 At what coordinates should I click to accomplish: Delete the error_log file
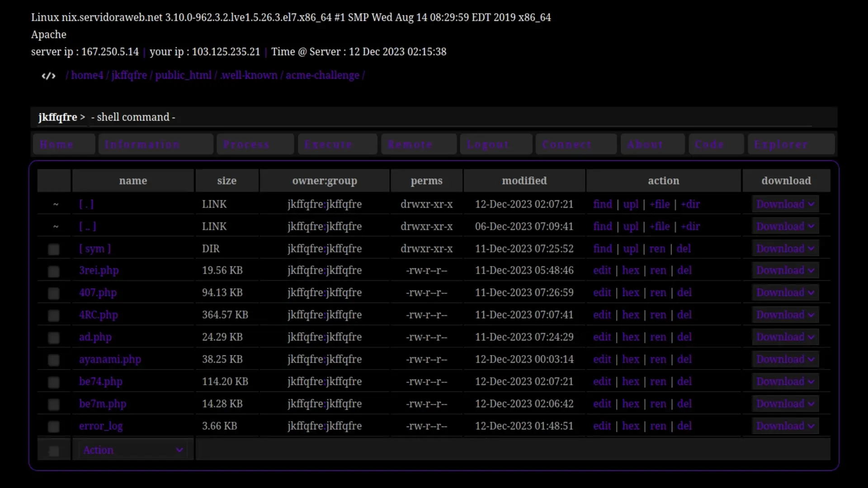click(x=684, y=426)
